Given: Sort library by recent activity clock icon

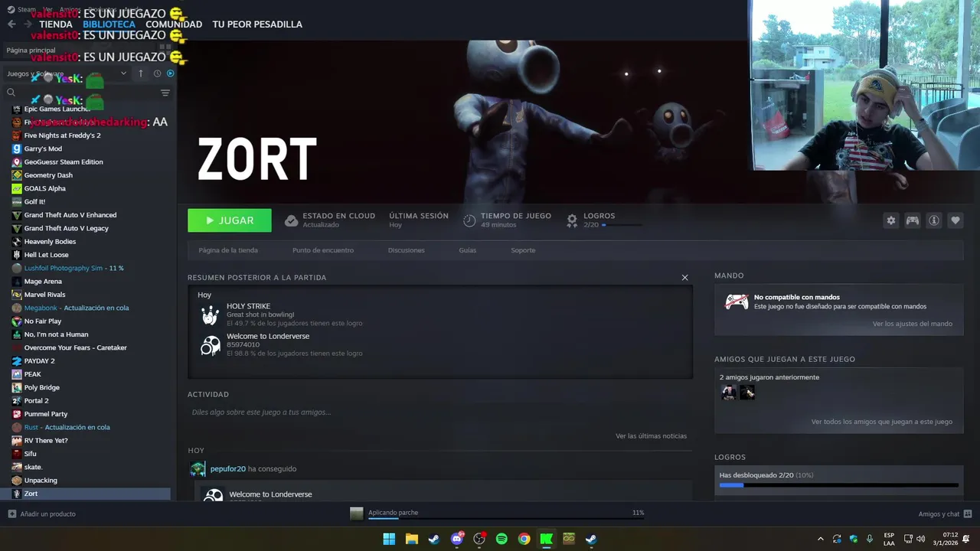Looking at the screenshot, I should 157,73.
